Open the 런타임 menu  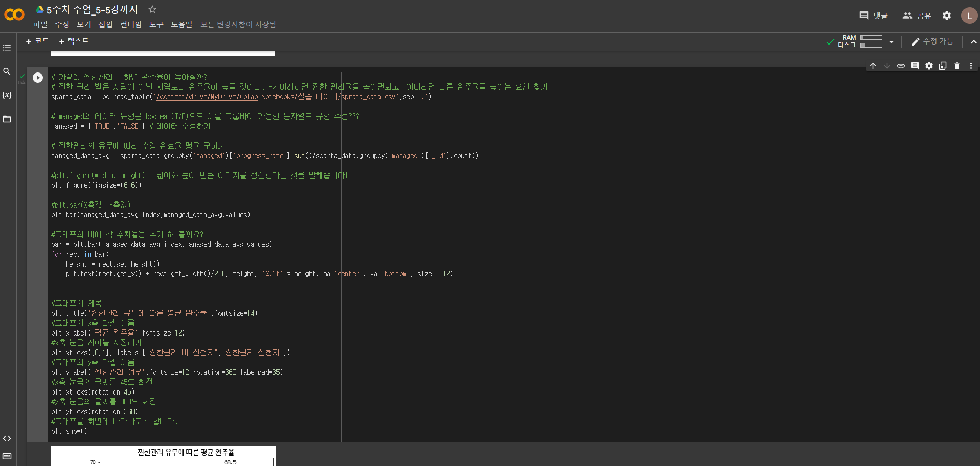[130, 24]
